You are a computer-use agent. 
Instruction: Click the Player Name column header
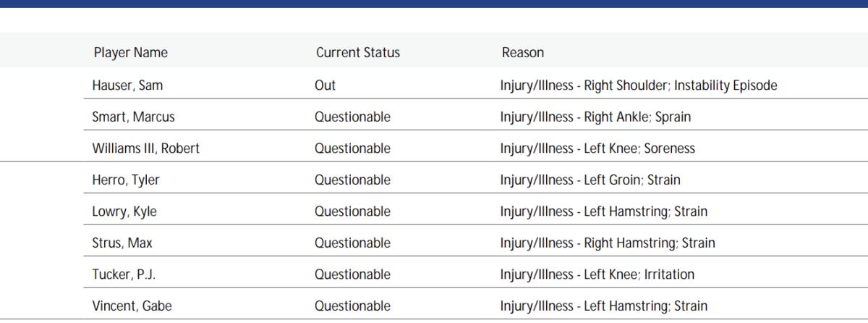[130, 53]
